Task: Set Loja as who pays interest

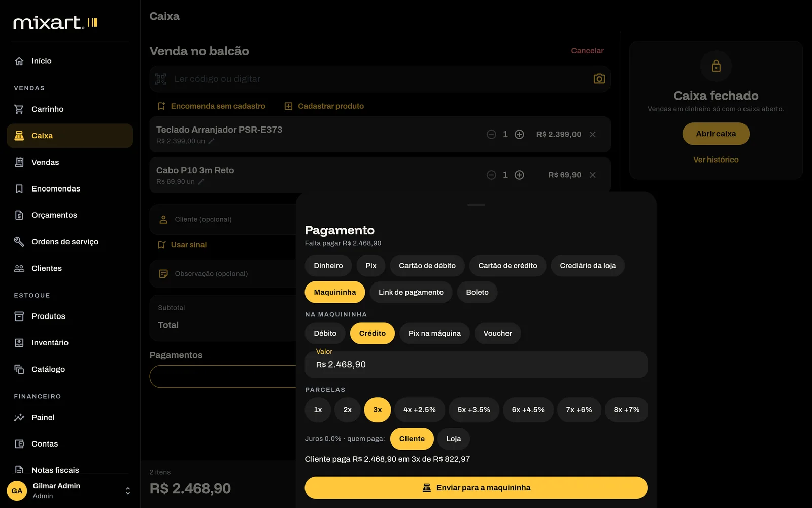Action: pyautogui.click(x=454, y=439)
